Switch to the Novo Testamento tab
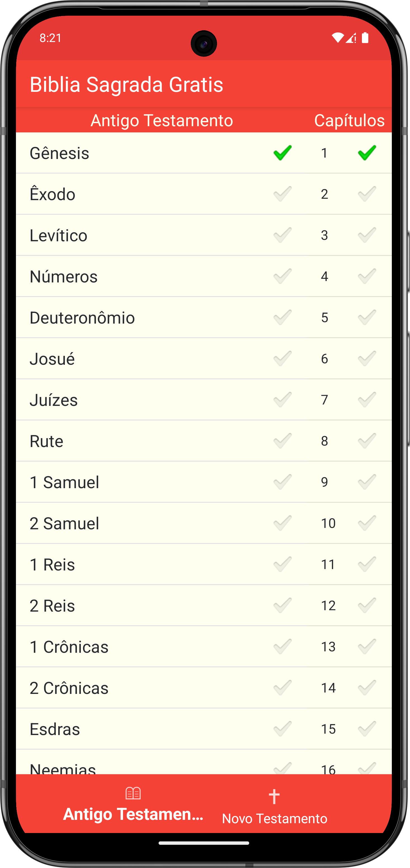 pyautogui.click(x=274, y=807)
